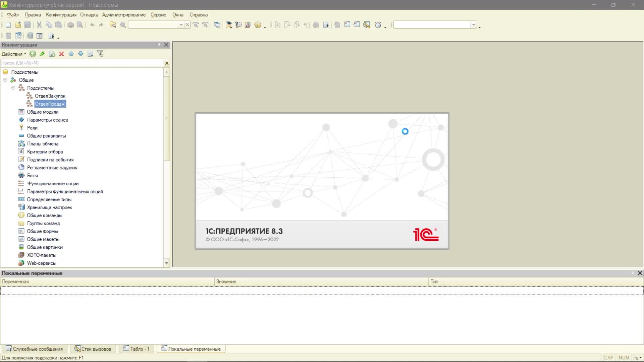The height and width of the screenshot is (362, 644).
Task: Select Функциональные опции in tree
Action: pos(53,184)
